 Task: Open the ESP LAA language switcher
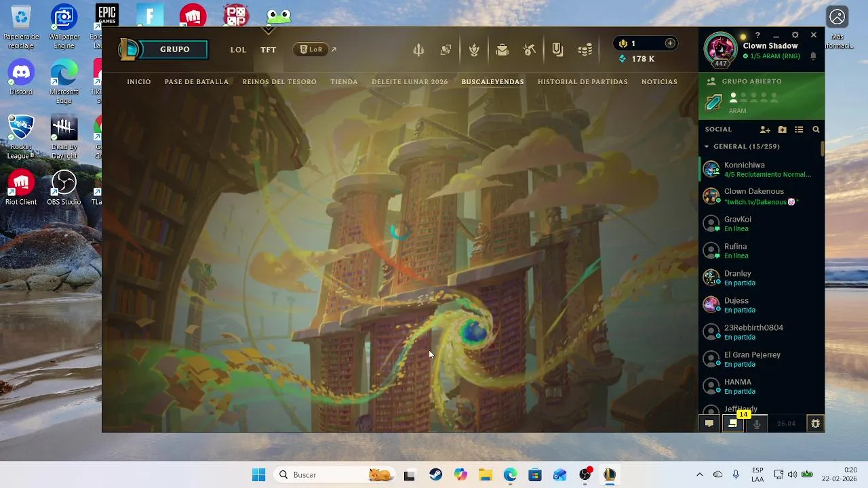[757, 474]
